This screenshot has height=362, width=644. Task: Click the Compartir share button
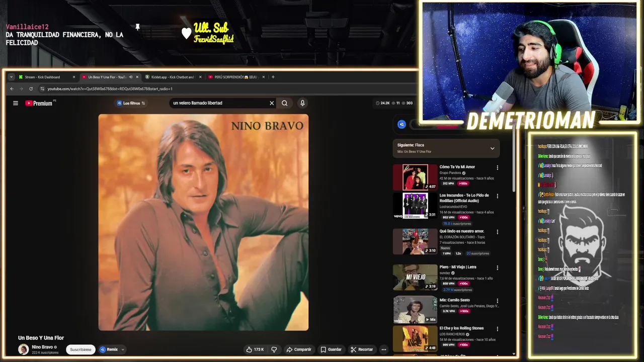[x=299, y=349]
